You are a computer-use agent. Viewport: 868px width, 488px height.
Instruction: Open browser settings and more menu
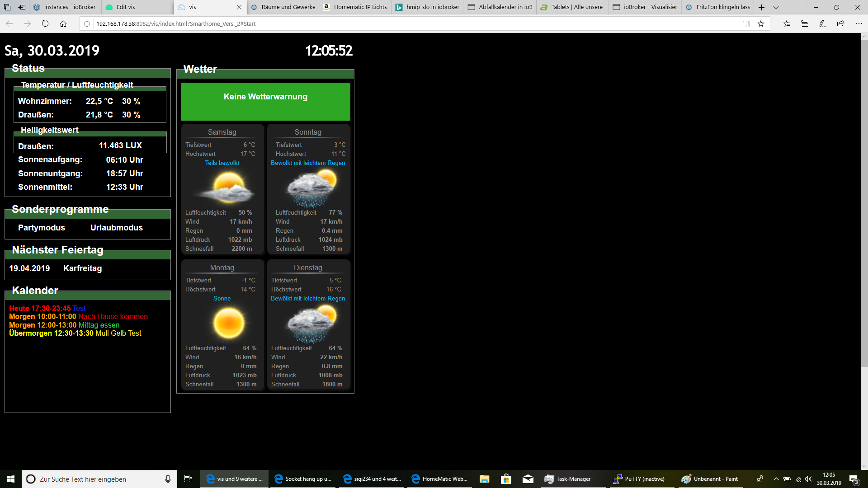[859, 23]
